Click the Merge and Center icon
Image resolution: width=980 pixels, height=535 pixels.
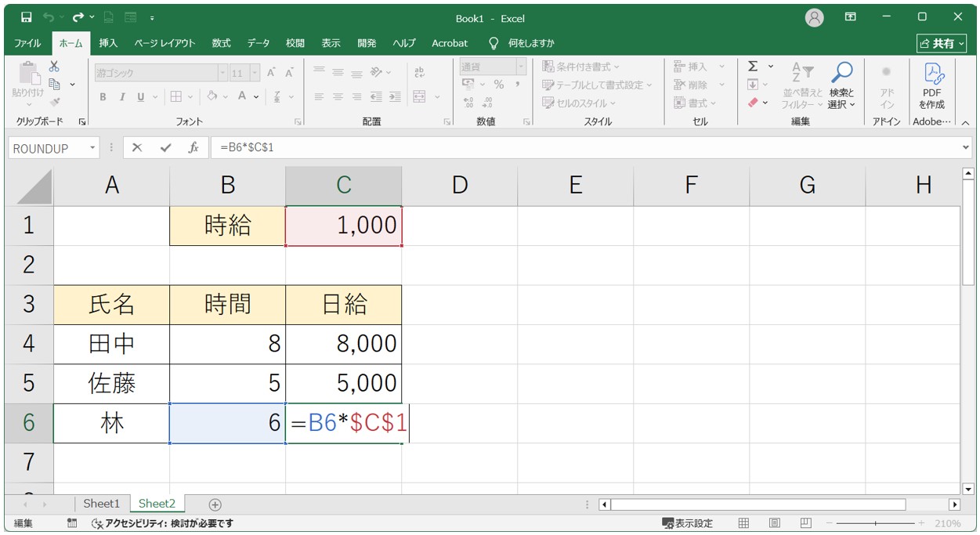coord(419,97)
